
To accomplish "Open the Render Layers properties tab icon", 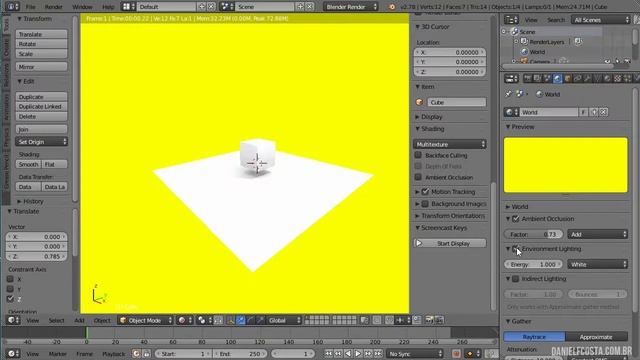I will tap(538, 78).
